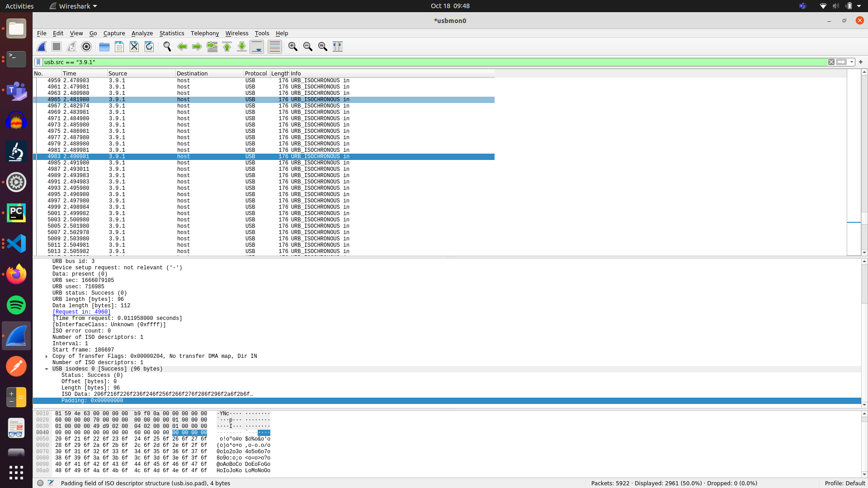The width and height of the screenshot is (868, 488).
Task: Save this capture file
Action: 119,47
